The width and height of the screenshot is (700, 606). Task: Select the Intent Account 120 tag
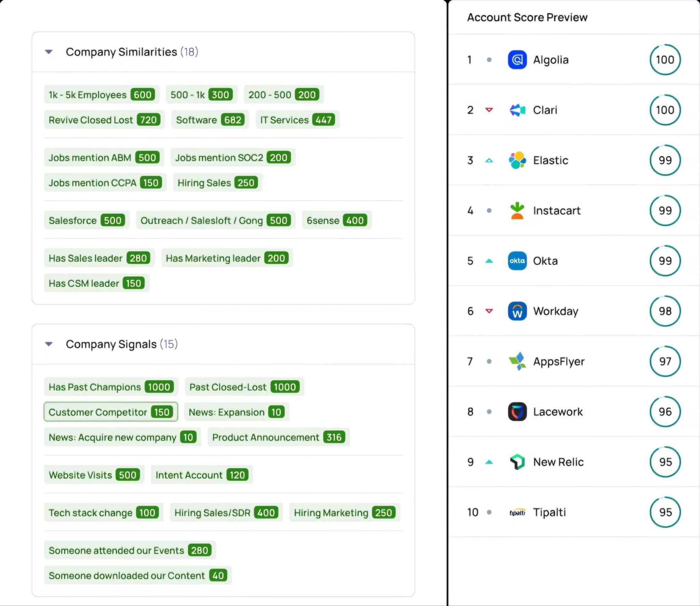pyautogui.click(x=202, y=475)
